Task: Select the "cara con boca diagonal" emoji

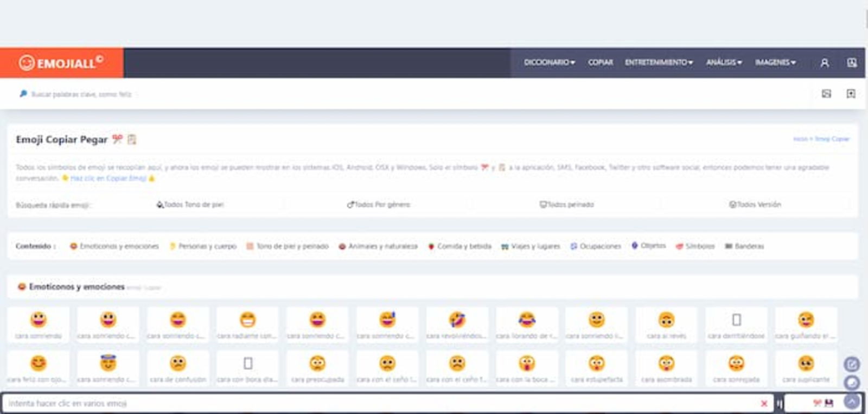Action: coord(247,368)
